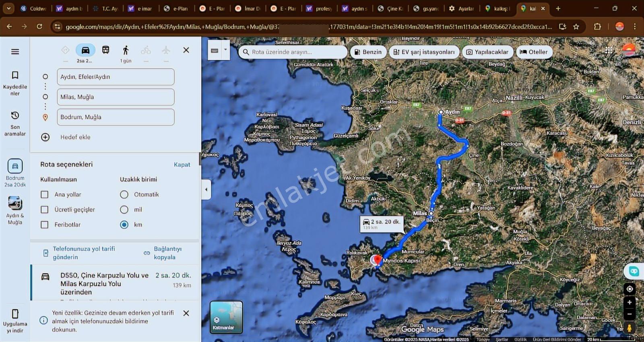Click the browser address bar URL

coord(308,27)
